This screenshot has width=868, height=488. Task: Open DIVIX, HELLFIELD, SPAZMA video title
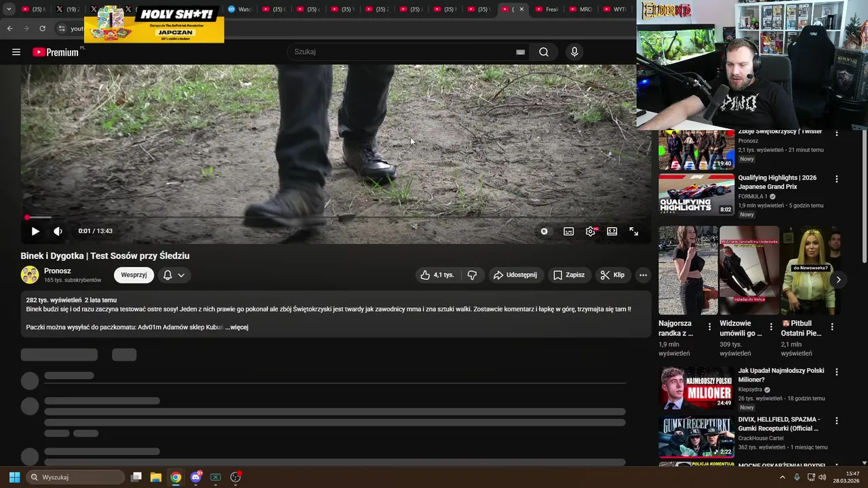tap(779, 424)
